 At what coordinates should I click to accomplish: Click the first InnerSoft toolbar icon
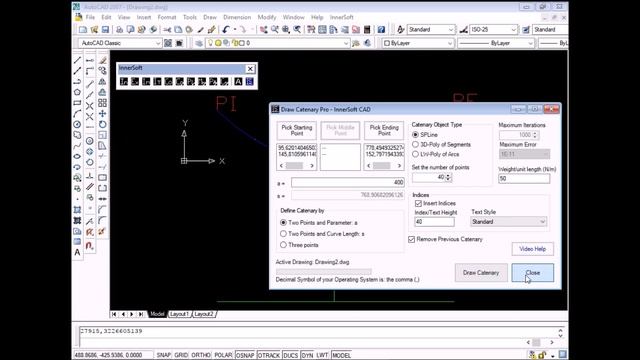[x=124, y=82]
